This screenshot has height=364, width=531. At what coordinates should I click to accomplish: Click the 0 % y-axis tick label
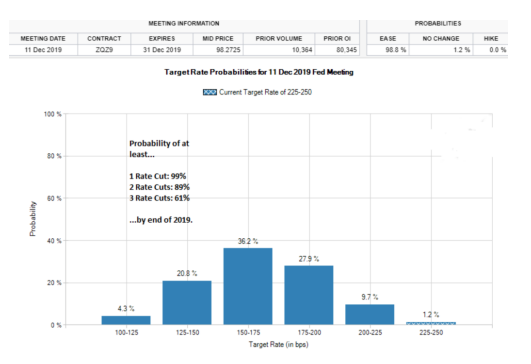point(56,325)
